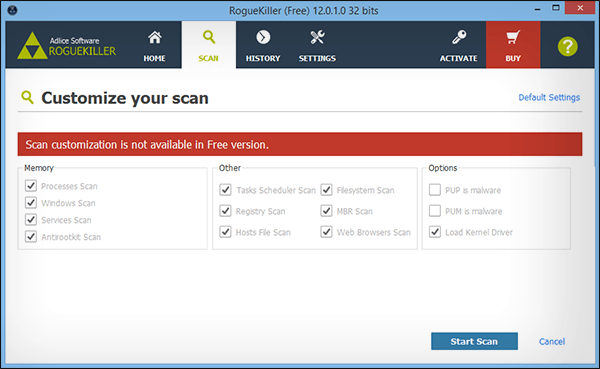Toggle Web Browsers Scan checkbox
Screen dimensions: 600x369
(326, 232)
